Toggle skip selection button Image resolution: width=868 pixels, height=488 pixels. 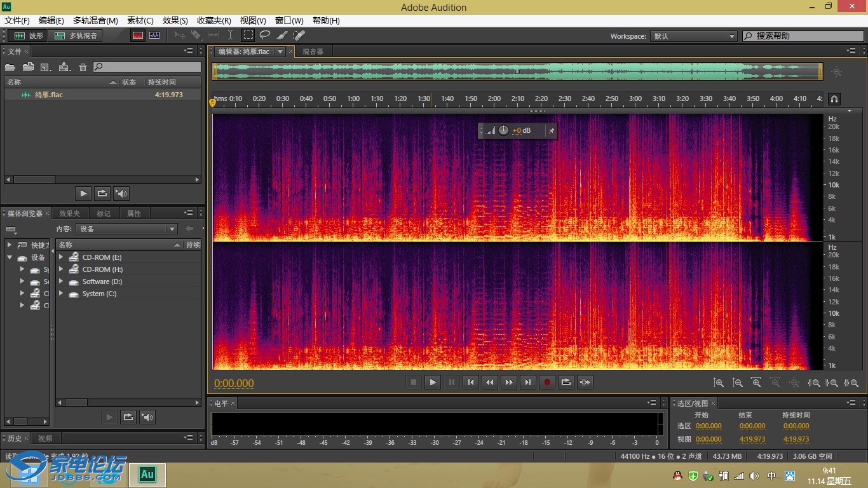coord(585,382)
